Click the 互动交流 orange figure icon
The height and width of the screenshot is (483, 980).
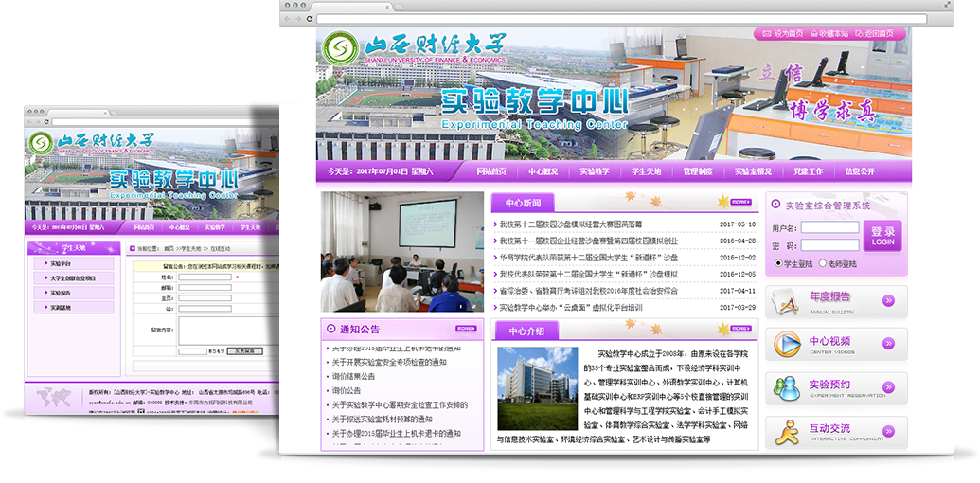[785, 434]
